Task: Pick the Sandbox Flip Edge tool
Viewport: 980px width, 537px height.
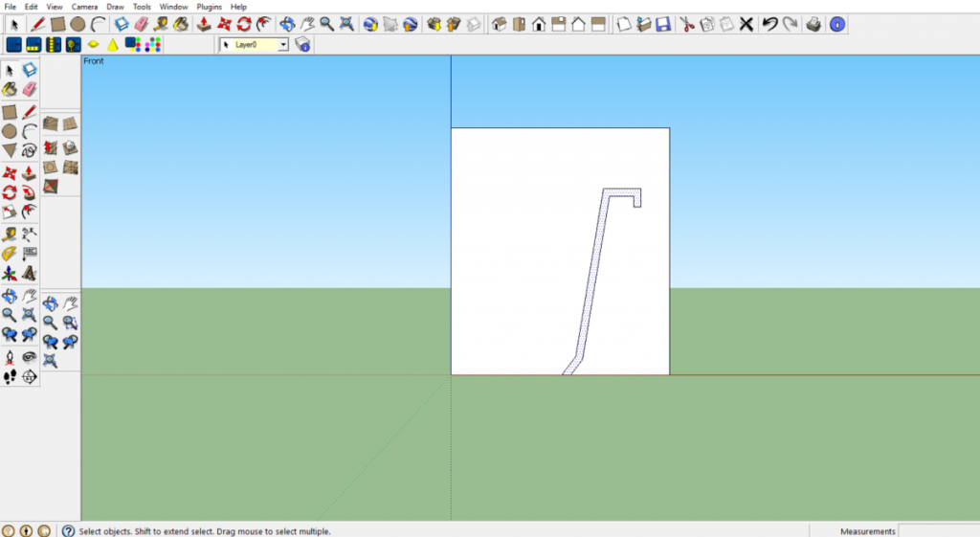Action: 51,187
